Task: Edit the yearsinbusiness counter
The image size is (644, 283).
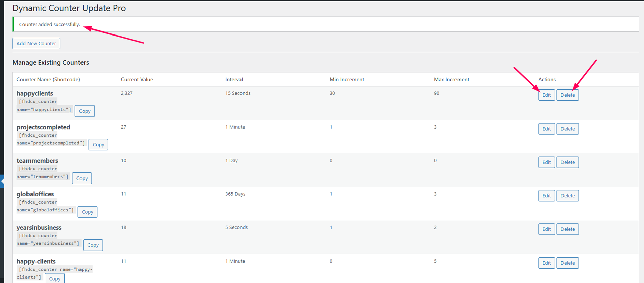Action: pyautogui.click(x=546, y=229)
